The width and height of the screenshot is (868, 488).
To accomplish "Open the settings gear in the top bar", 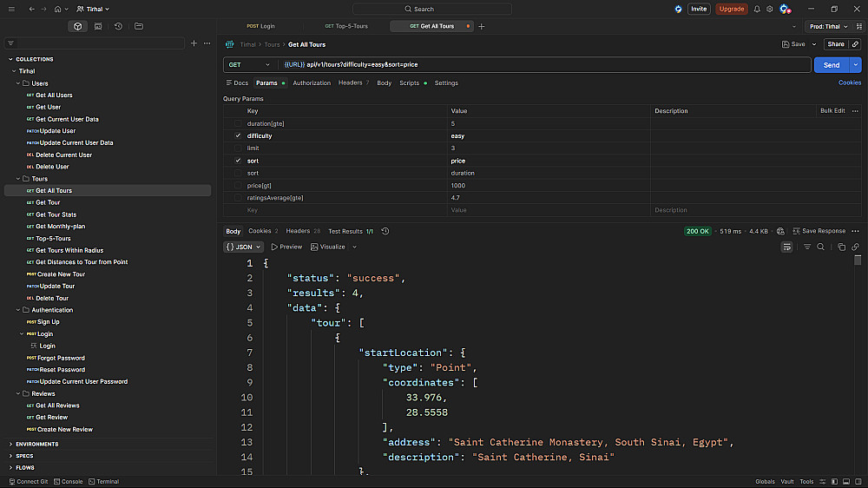I will click(769, 9).
